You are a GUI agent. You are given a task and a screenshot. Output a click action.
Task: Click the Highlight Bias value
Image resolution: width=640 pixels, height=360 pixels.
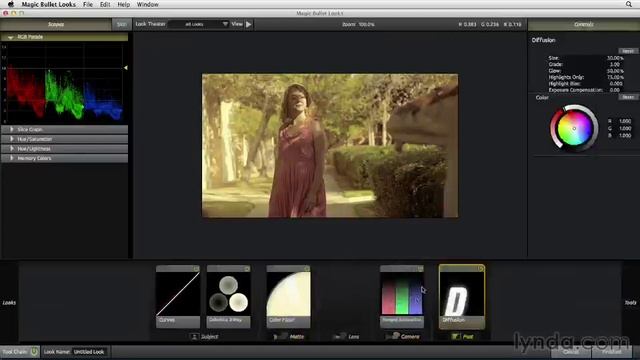(x=615, y=84)
